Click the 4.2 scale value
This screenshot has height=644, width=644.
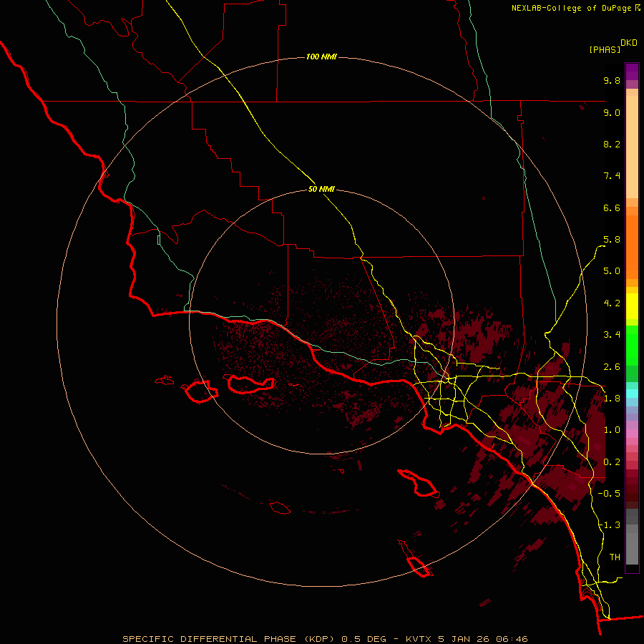pos(612,303)
